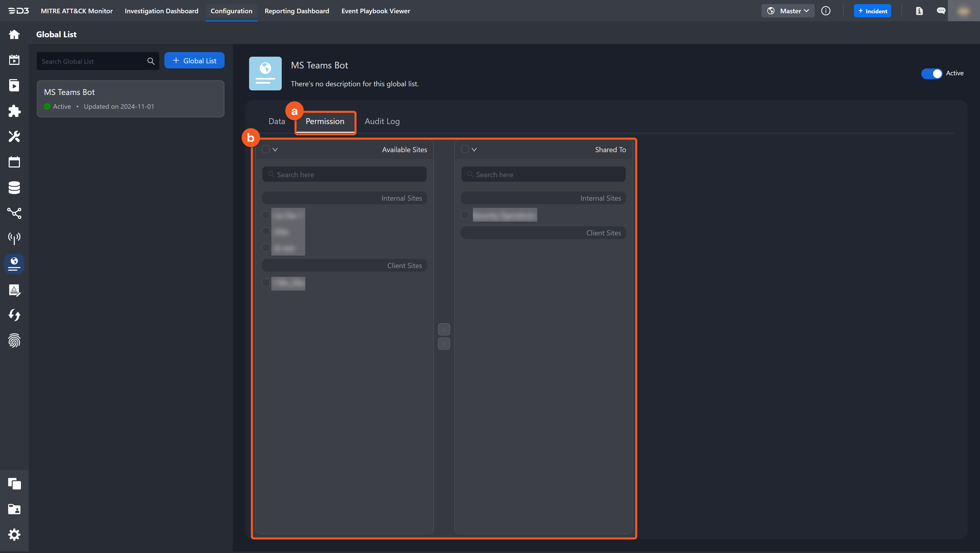Check the select-all checkbox in Available Sites
Screen dimensions: 980x553
[x=266, y=149]
